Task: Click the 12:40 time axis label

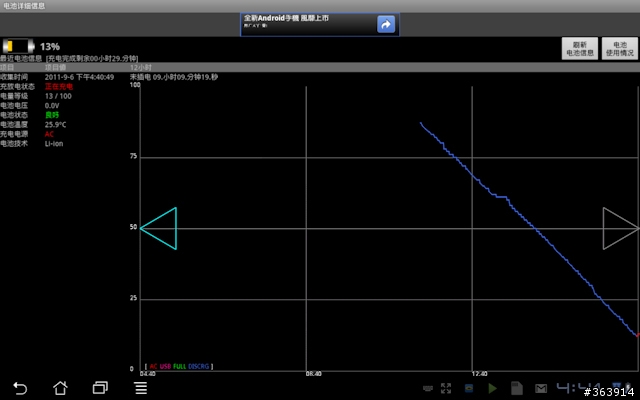Action: (x=479, y=374)
